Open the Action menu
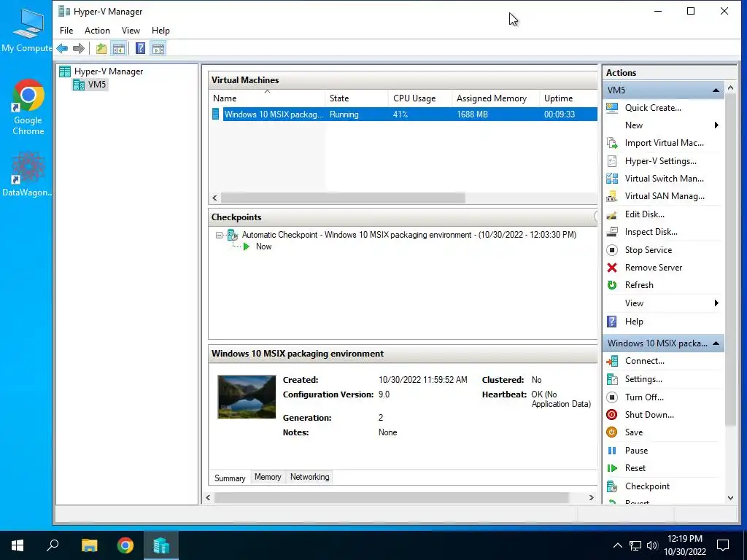This screenshot has height=560, width=747. (x=97, y=31)
